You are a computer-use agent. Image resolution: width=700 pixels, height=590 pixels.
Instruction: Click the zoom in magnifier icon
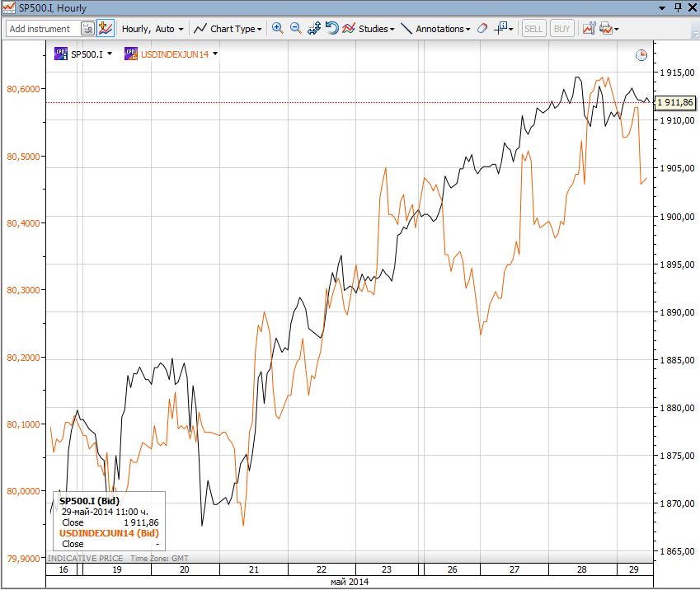277,28
